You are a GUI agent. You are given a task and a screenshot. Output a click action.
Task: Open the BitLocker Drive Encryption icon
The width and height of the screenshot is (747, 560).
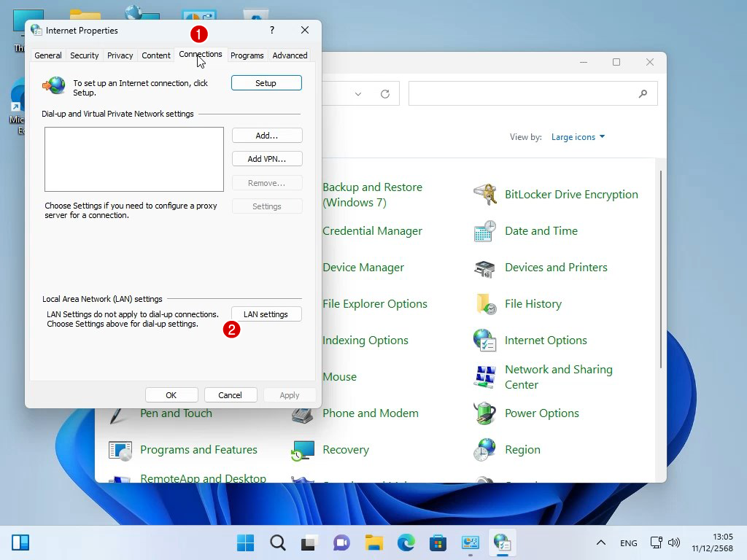485,195
